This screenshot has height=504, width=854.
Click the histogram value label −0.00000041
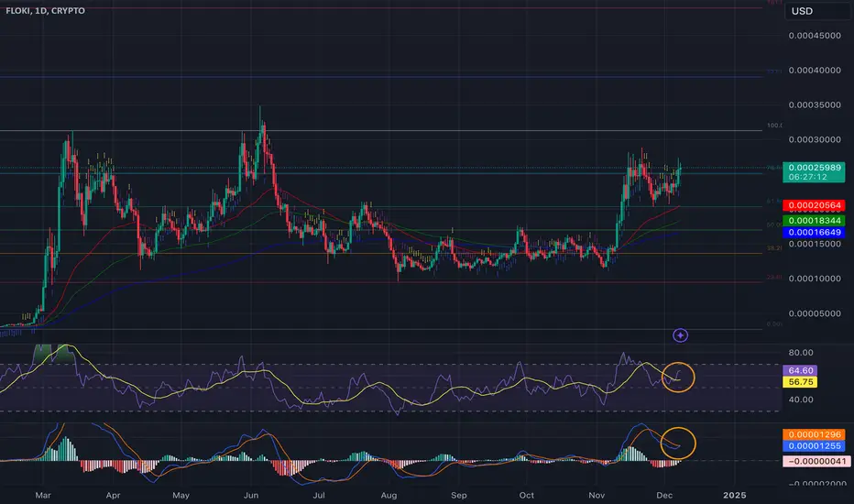click(x=816, y=462)
